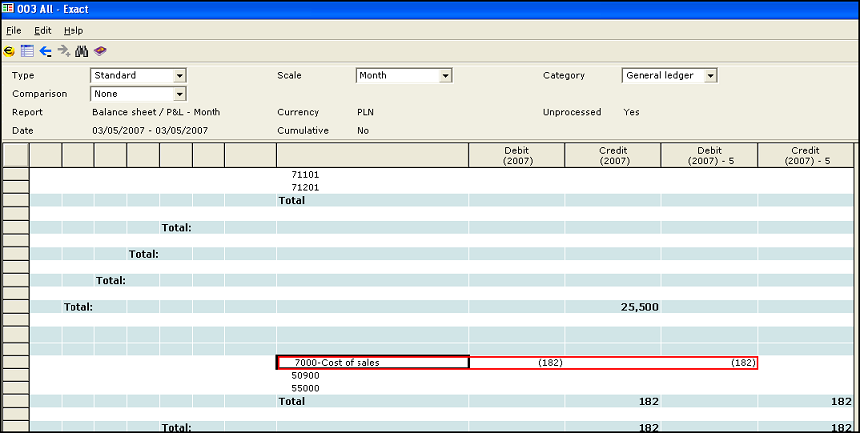
Task: Click the table list view toolbar icon
Action: [x=27, y=52]
